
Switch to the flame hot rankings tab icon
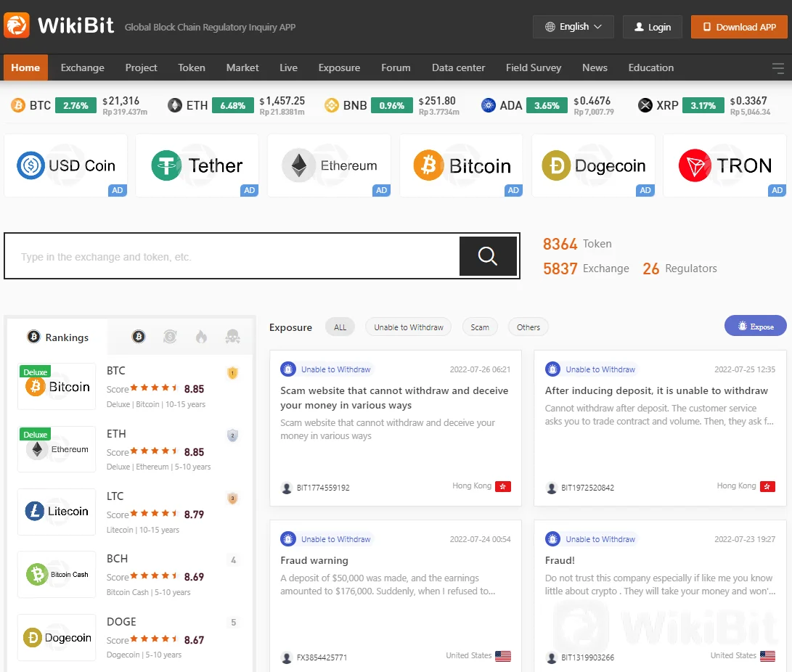(201, 336)
